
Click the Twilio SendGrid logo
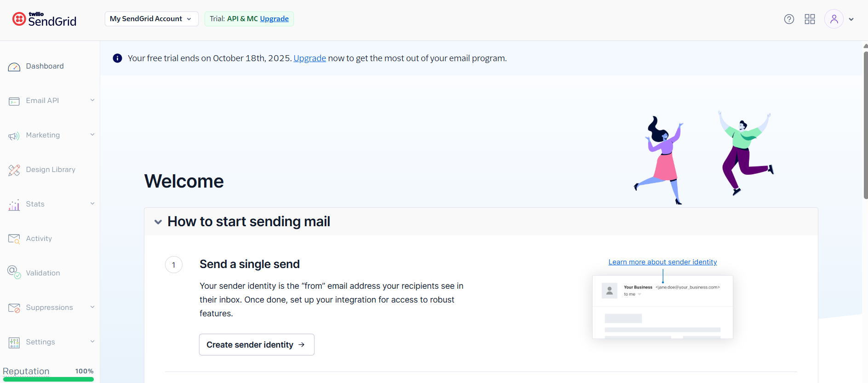point(44,19)
